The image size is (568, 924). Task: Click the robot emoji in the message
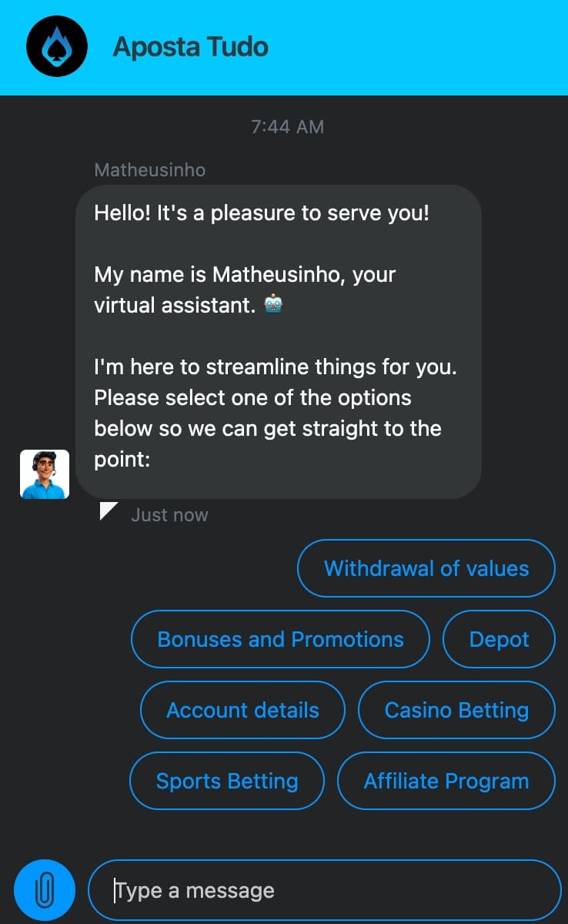point(273,305)
